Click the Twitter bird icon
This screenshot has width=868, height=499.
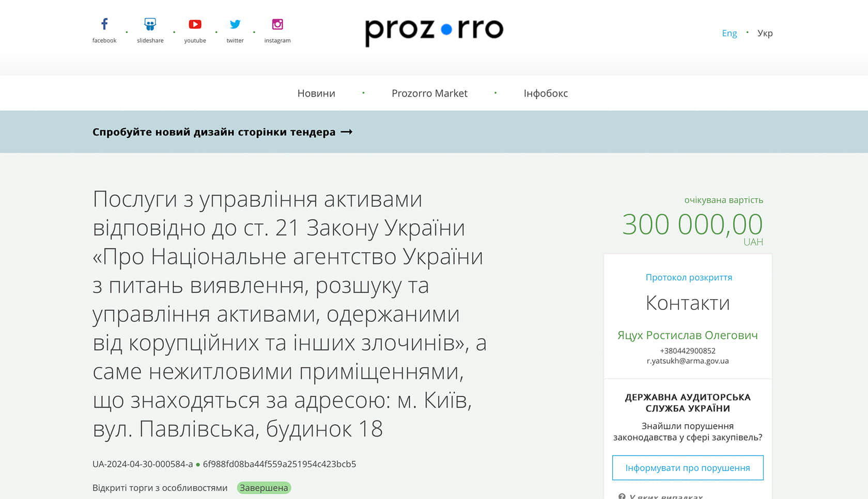235,24
